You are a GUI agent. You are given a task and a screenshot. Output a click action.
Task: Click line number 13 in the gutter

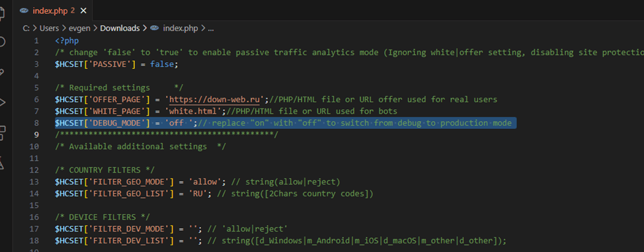[34, 182]
